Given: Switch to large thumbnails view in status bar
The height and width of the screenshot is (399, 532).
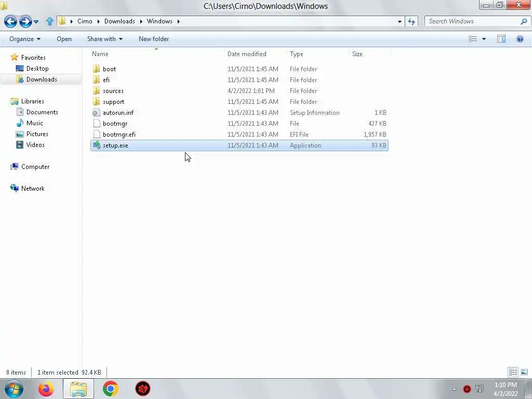Looking at the screenshot, I should tap(524, 372).
